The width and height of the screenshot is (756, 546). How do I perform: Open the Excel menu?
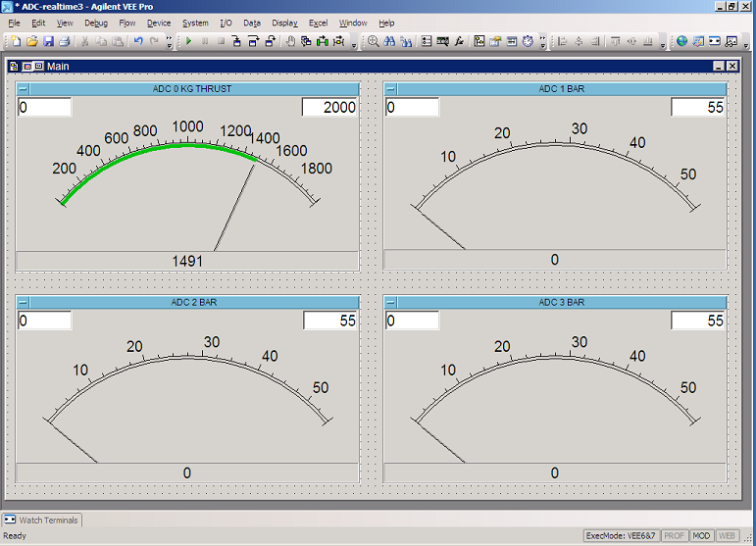[319, 23]
